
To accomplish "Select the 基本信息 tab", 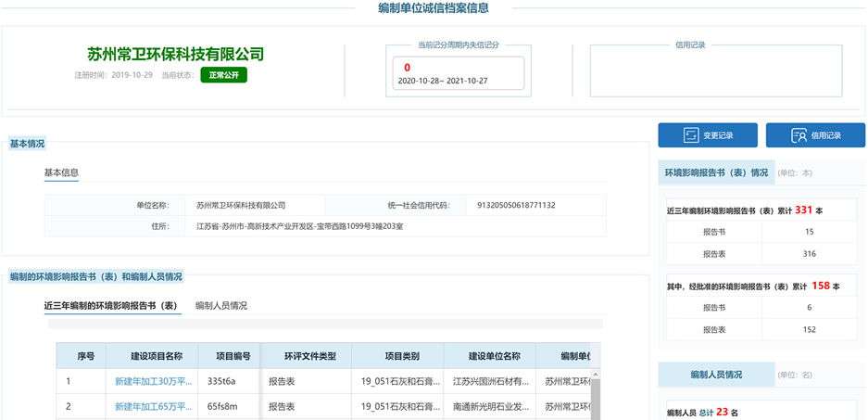I will pos(61,172).
